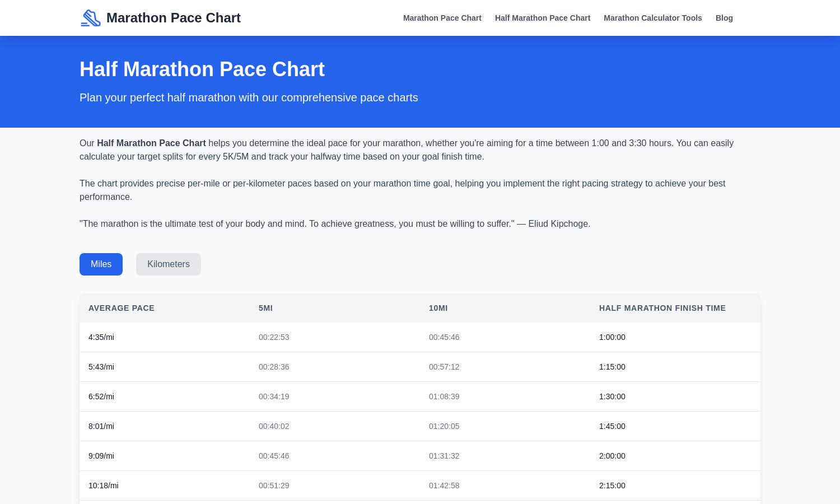Viewport: 840px width, 504px height.
Task: Click the 01:20:05 ten-mile split
Action: [x=444, y=426]
